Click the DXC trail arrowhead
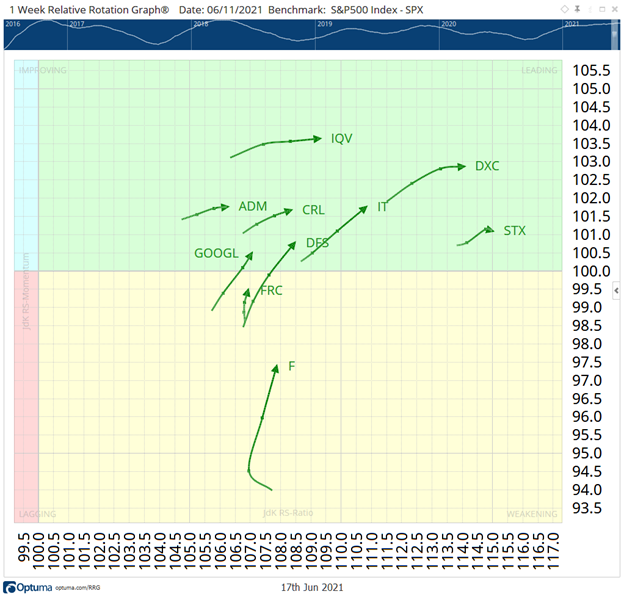 coord(461,167)
